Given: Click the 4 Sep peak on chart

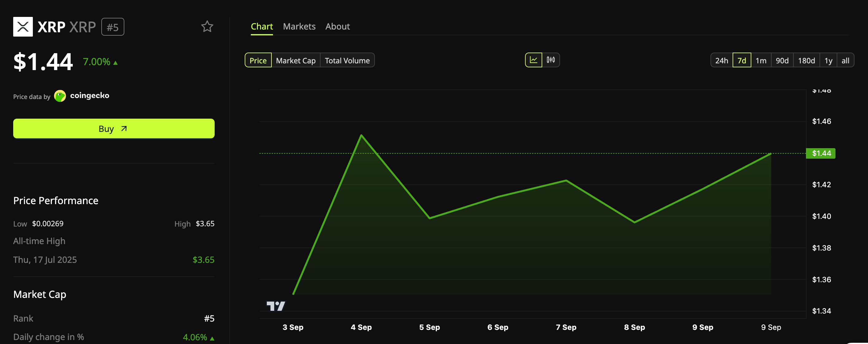Looking at the screenshot, I should (x=361, y=135).
